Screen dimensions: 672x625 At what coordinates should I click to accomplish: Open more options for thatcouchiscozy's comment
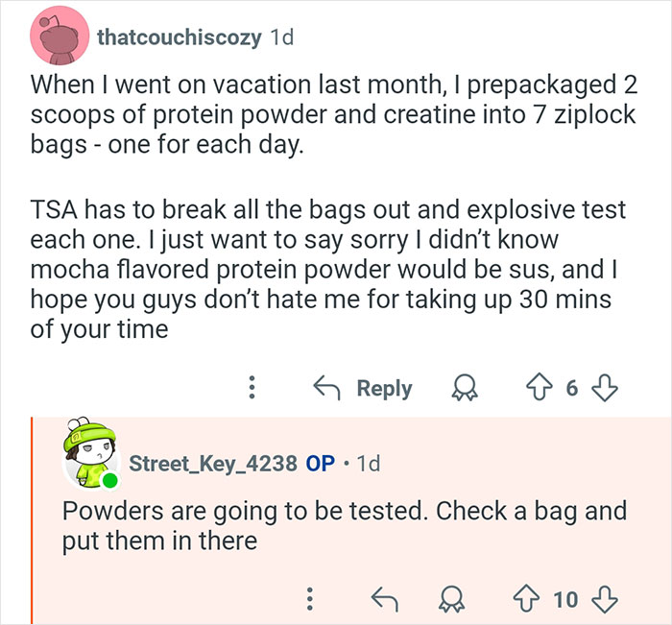pyautogui.click(x=252, y=389)
